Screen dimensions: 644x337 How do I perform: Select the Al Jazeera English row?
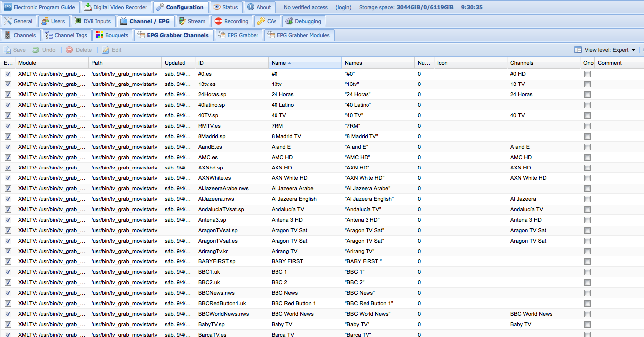pyautogui.click(x=322, y=199)
